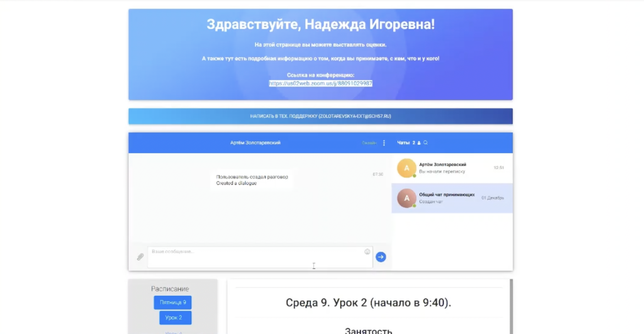Select the Артём Золотаревский chat row
This screenshot has height=334, width=644.
pos(452,168)
